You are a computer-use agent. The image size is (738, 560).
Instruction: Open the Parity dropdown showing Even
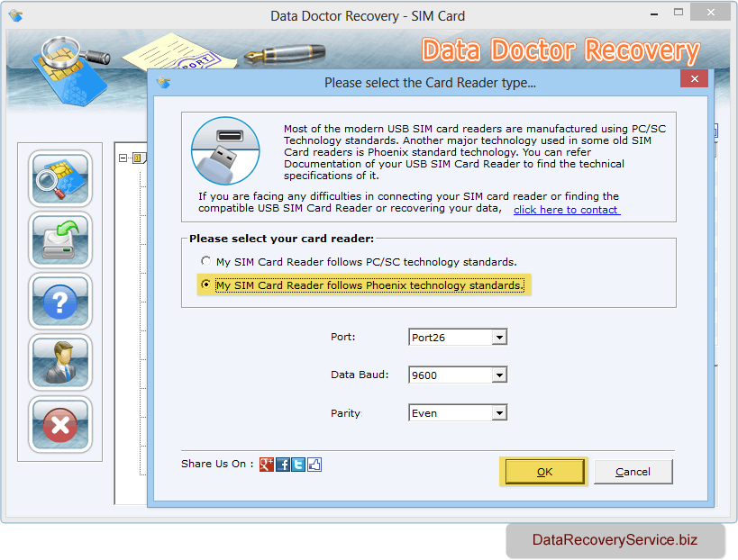click(499, 413)
